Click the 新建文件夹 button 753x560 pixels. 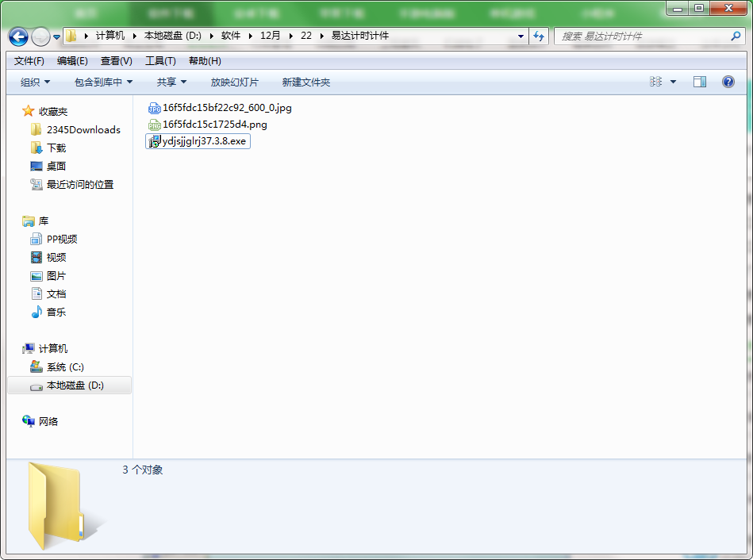306,82
